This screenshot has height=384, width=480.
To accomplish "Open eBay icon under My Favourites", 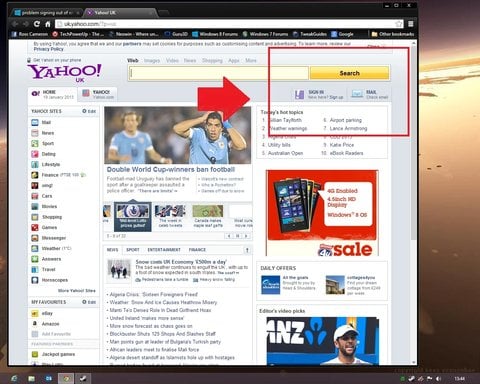I will tap(35, 313).
